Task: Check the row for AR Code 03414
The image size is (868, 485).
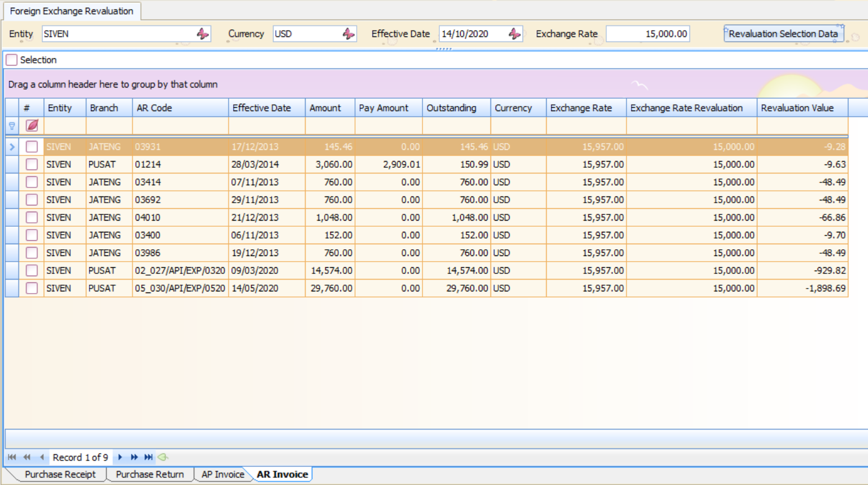Action: [31, 182]
